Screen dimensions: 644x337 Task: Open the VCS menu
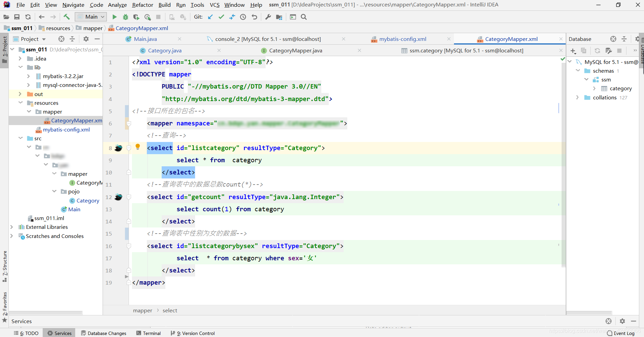pyautogui.click(x=215, y=5)
